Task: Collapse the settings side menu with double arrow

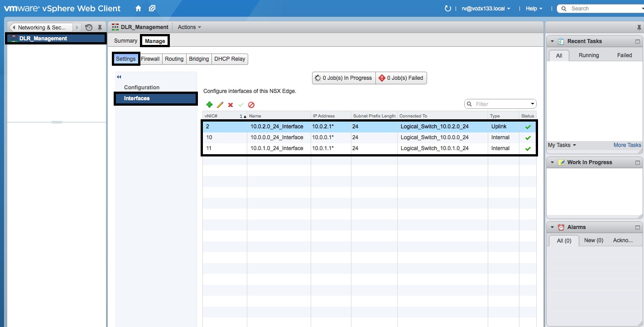Action: [119, 77]
